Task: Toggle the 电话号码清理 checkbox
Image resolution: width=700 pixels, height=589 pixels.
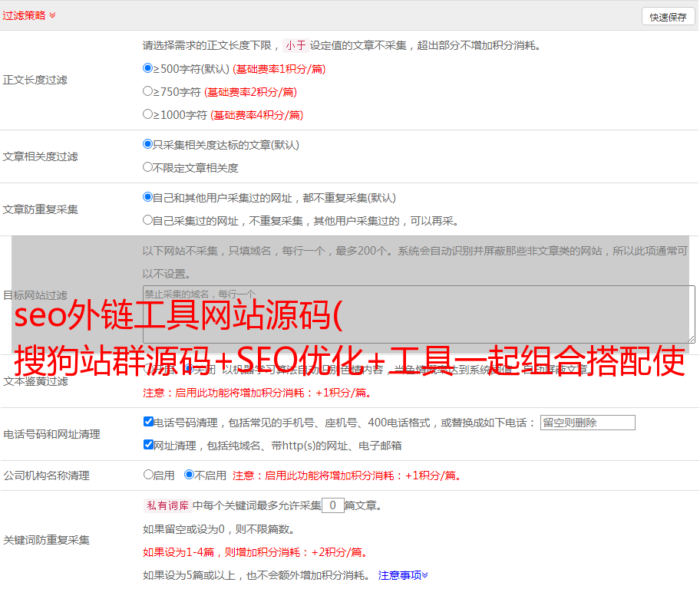Action: [x=148, y=422]
